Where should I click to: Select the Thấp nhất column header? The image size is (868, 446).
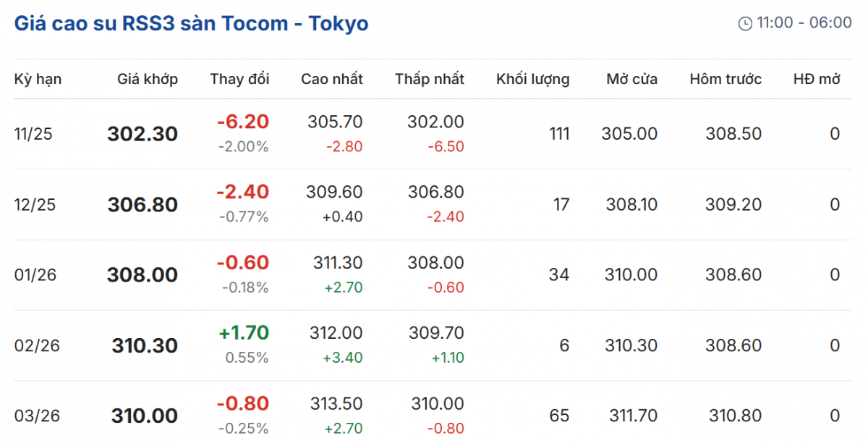(x=430, y=79)
